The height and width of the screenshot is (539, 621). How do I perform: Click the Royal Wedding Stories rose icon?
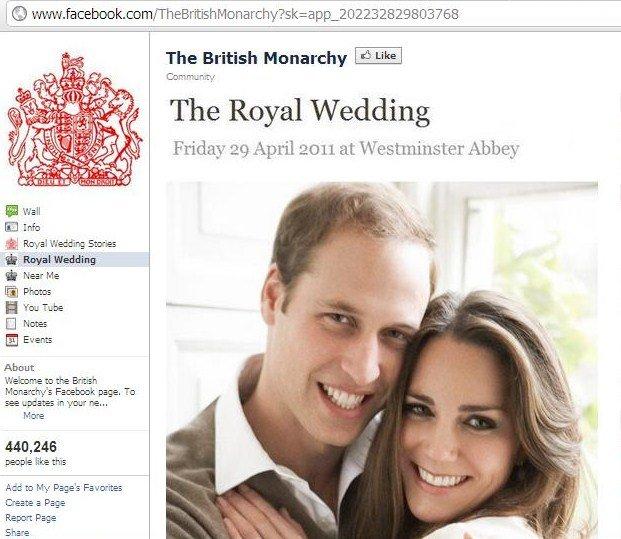point(12,244)
